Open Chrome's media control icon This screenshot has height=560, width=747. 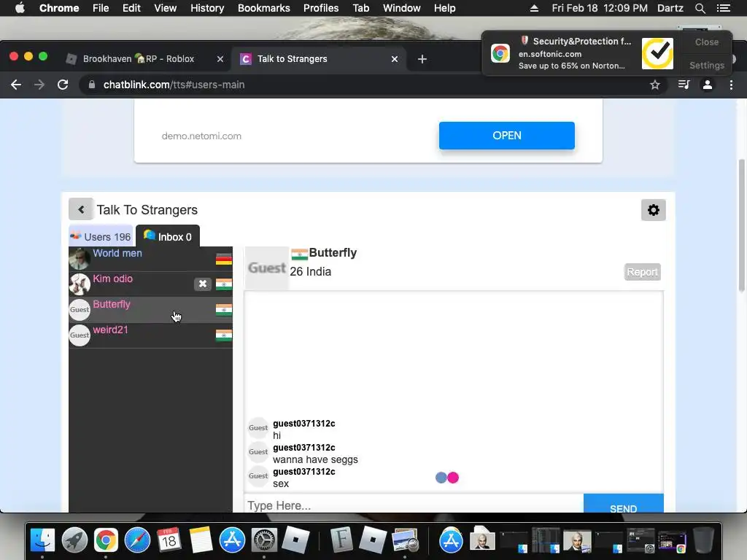point(684,85)
